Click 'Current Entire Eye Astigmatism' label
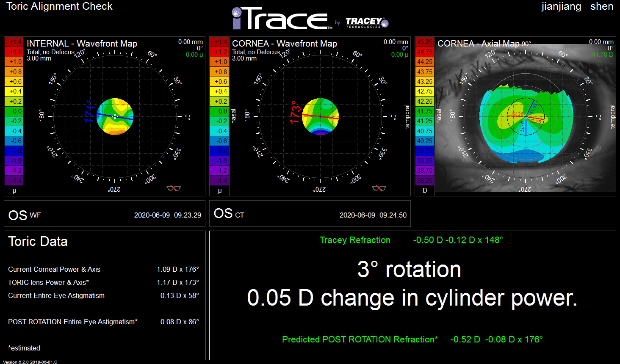The width and height of the screenshot is (620, 364). pyautogui.click(x=56, y=295)
